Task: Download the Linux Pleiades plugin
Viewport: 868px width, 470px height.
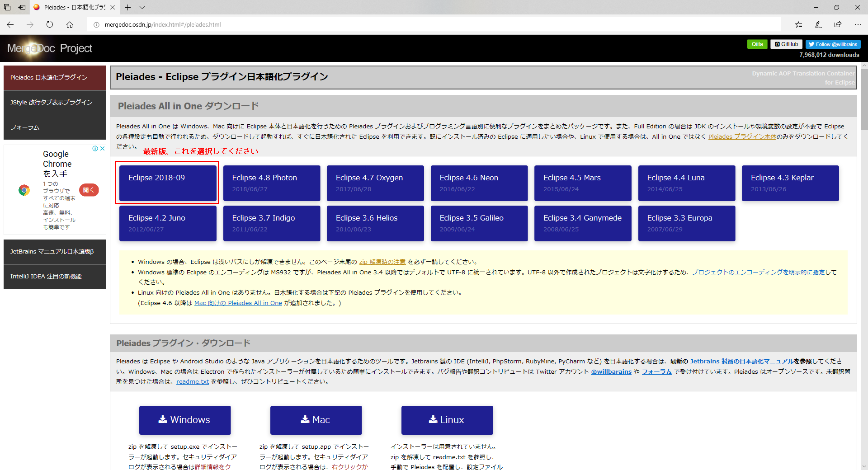Action: pyautogui.click(x=447, y=420)
